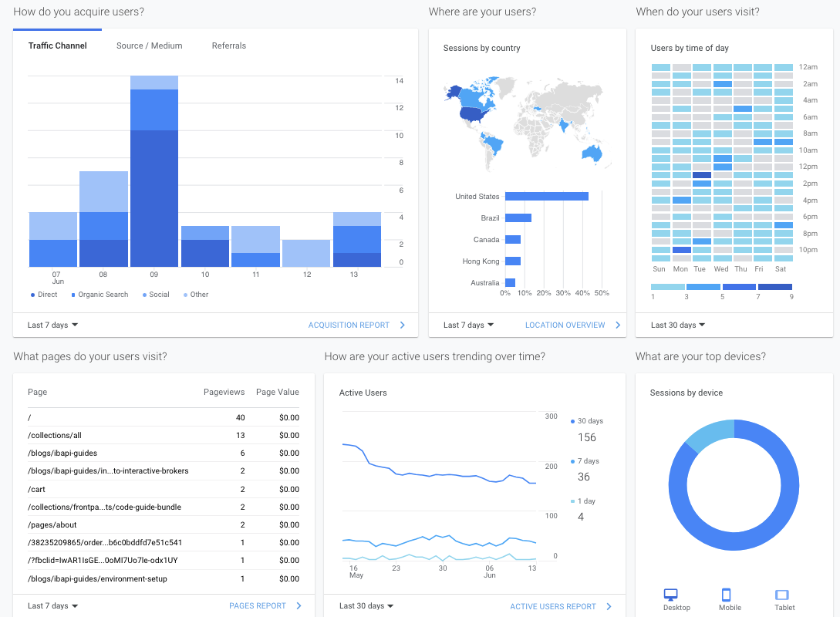The width and height of the screenshot is (840, 617).
Task: Click the arrow icon next to LOCATION OVERVIEW
Action: point(619,325)
